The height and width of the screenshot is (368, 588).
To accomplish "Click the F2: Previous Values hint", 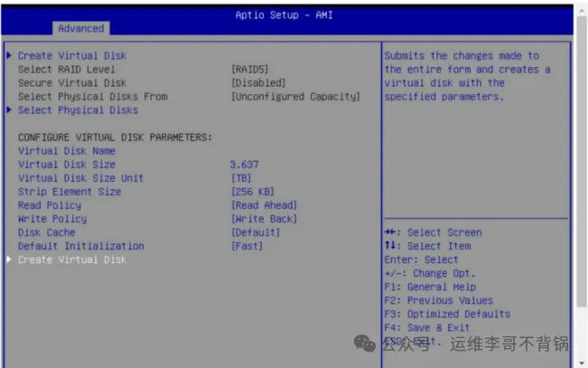I will 438,300.
